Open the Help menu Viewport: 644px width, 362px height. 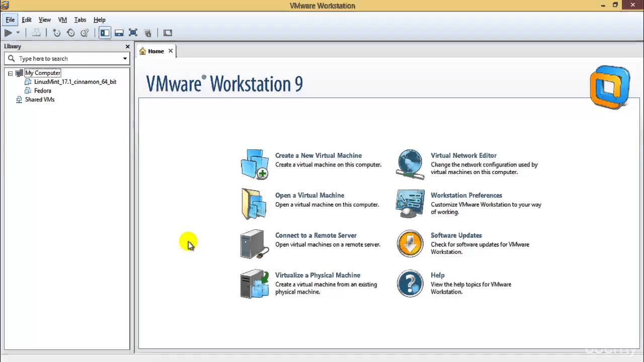click(100, 20)
